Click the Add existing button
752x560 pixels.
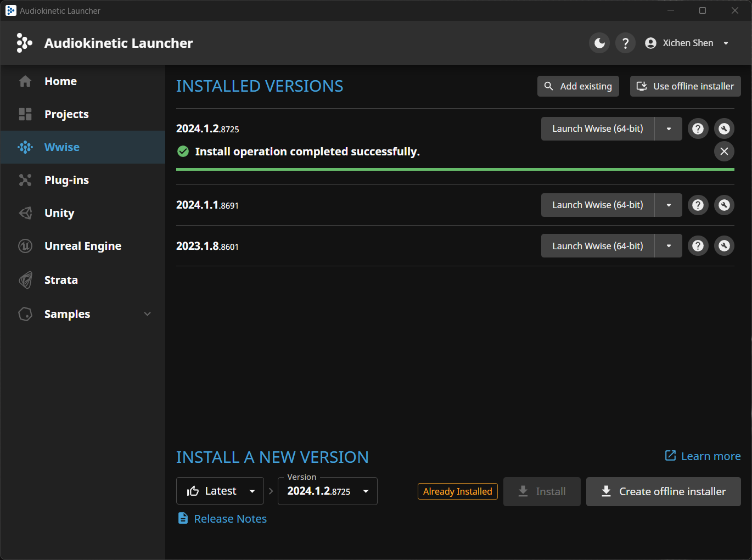point(578,86)
